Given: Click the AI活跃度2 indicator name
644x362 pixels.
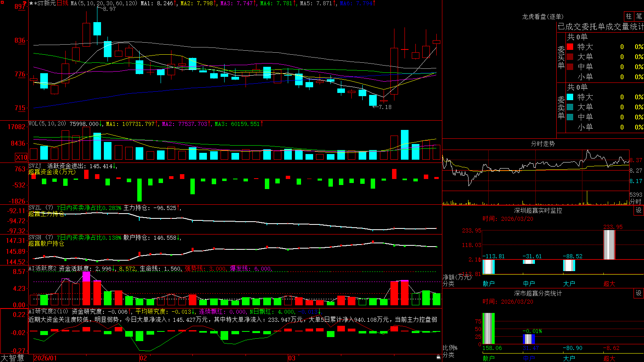Looking at the screenshot, I should point(43,268).
